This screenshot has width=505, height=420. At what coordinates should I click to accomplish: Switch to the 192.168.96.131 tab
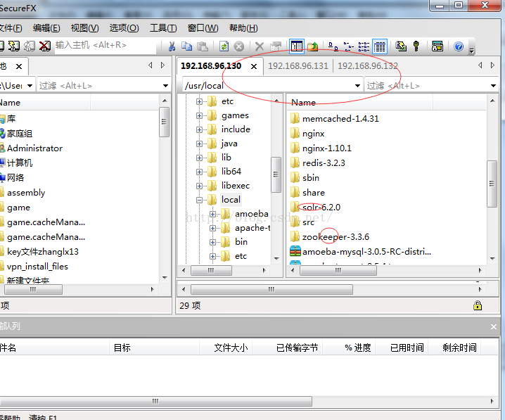coord(298,65)
